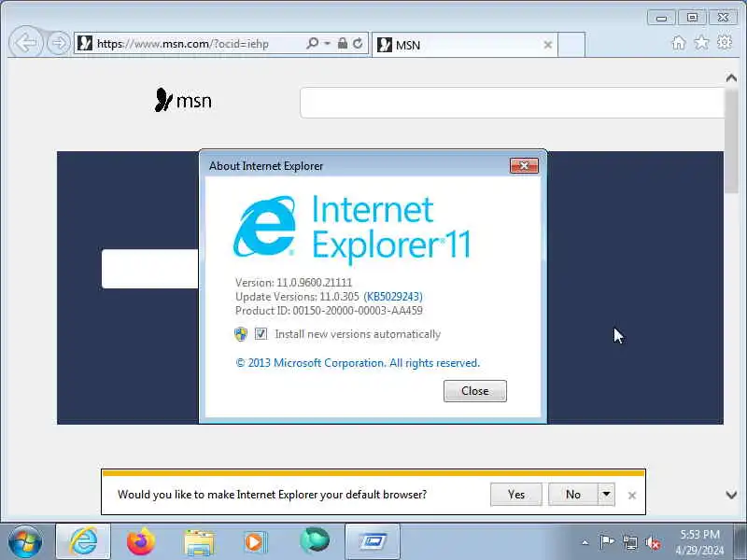Click Show desktop strip on taskbar
Viewport: 747px width, 560px height.
(x=740, y=541)
